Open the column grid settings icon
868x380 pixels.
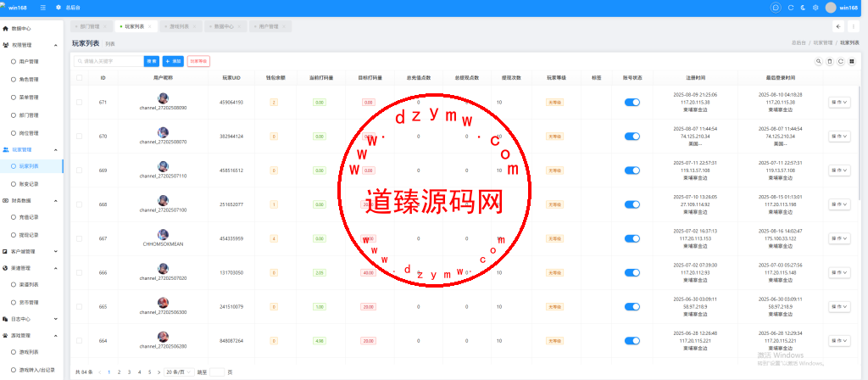[x=852, y=61]
